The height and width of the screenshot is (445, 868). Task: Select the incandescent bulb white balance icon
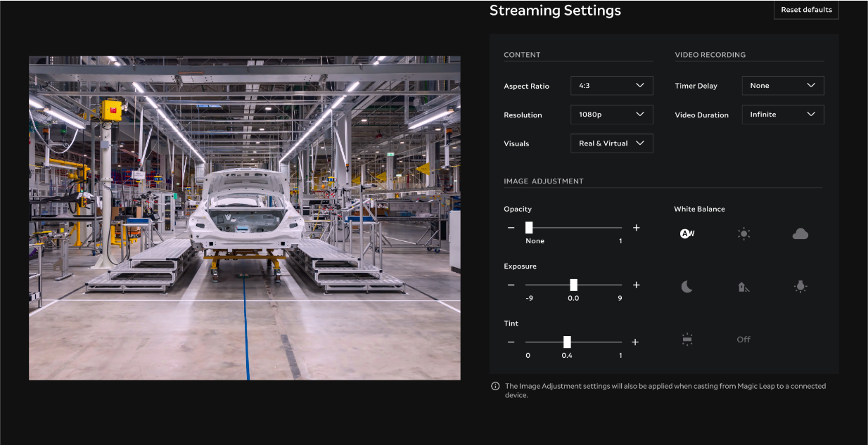tap(800, 286)
